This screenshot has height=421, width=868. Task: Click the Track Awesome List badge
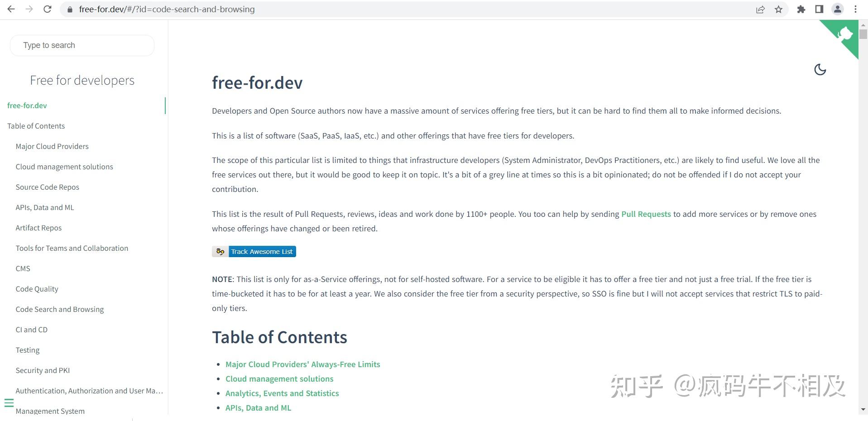[254, 252]
